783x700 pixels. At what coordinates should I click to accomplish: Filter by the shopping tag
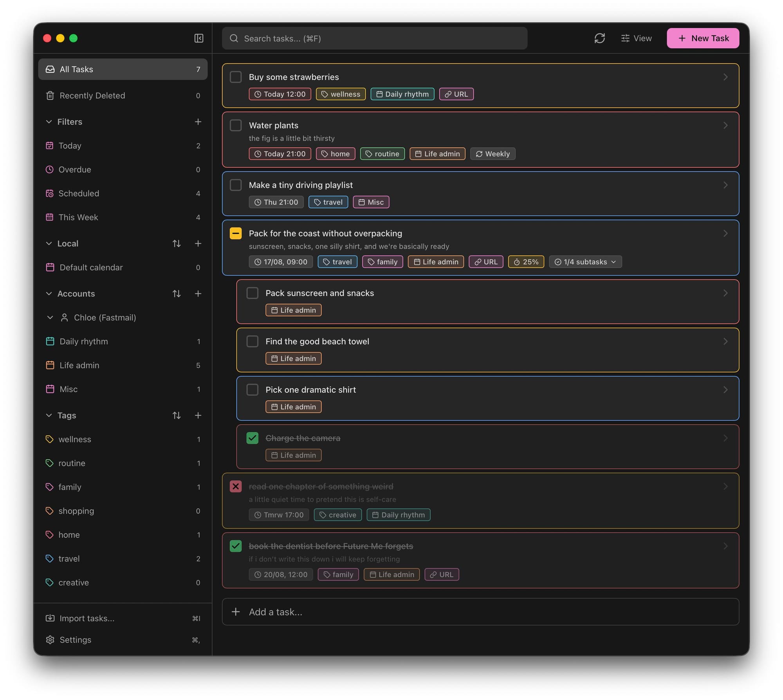pos(123,511)
